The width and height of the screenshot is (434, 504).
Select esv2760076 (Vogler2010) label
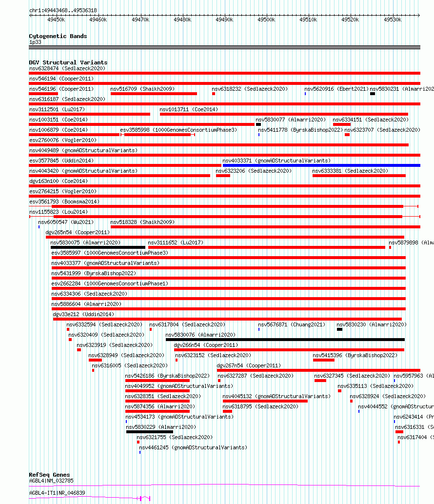(x=62, y=141)
